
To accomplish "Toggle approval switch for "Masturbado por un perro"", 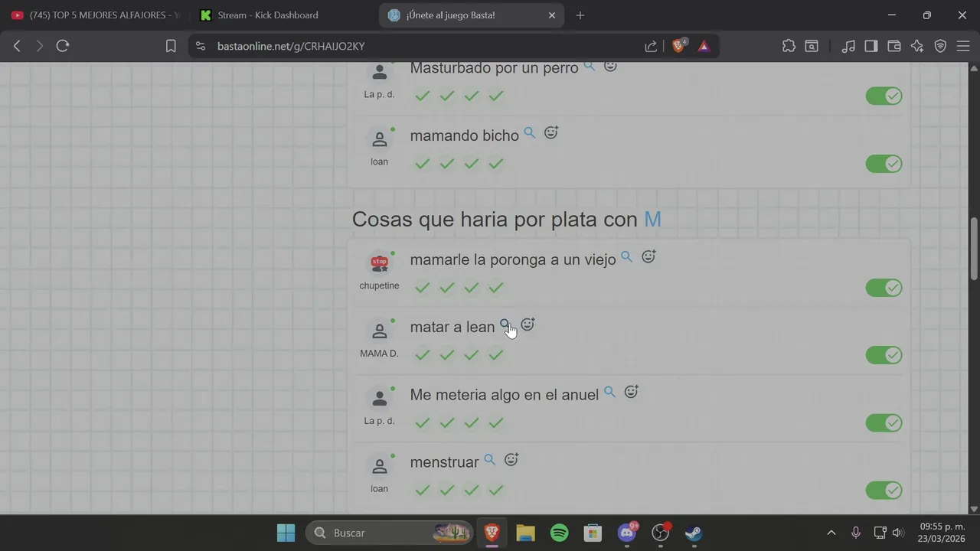I will pyautogui.click(x=884, y=96).
